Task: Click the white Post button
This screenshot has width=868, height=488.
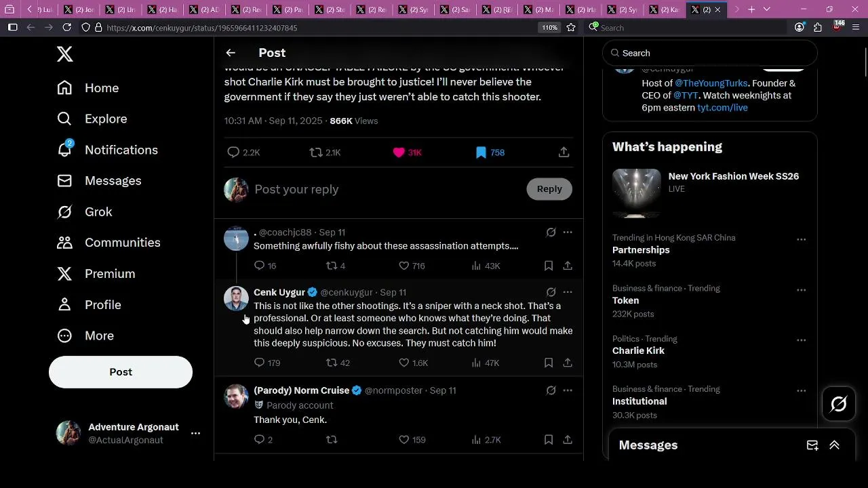Action: 121,372
